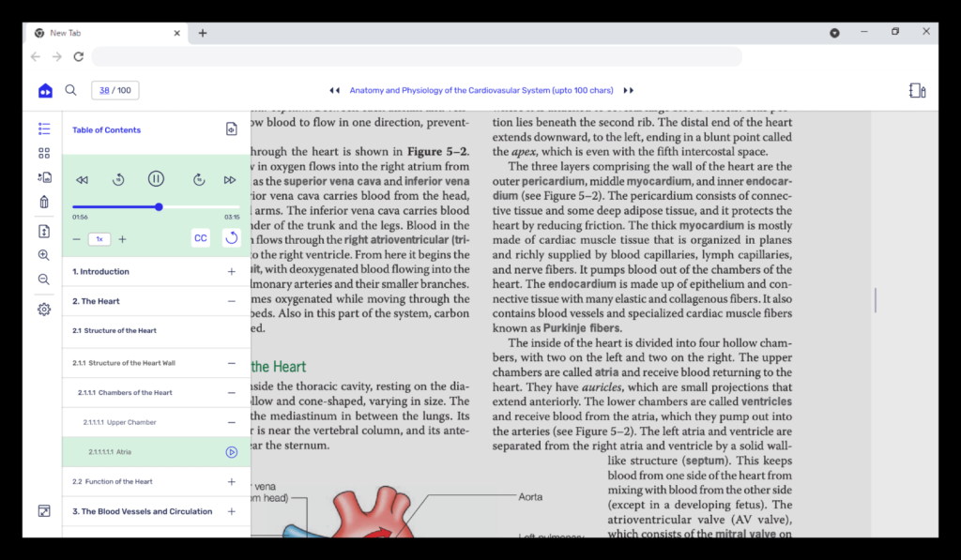The image size is (961, 560).
Task: Select the chapter titled Anatomy and Physiology
Action: click(480, 90)
